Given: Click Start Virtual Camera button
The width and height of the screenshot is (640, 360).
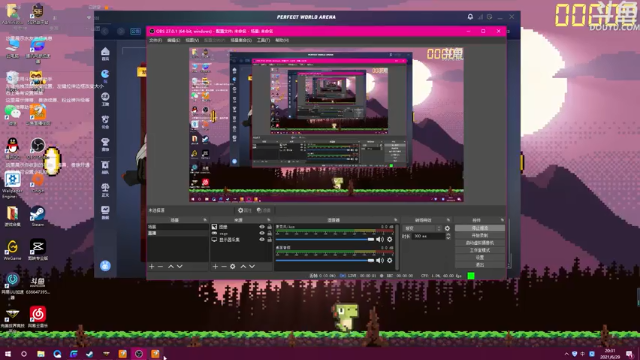Looking at the screenshot, I should pyautogui.click(x=480, y=243).
